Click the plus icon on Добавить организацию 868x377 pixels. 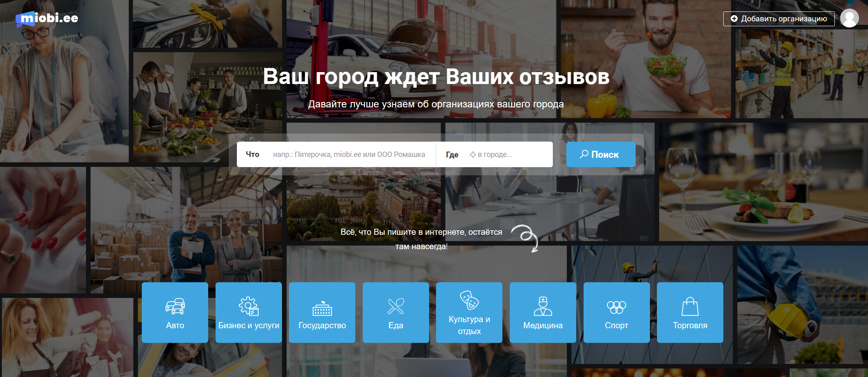[x=734, y=18]
